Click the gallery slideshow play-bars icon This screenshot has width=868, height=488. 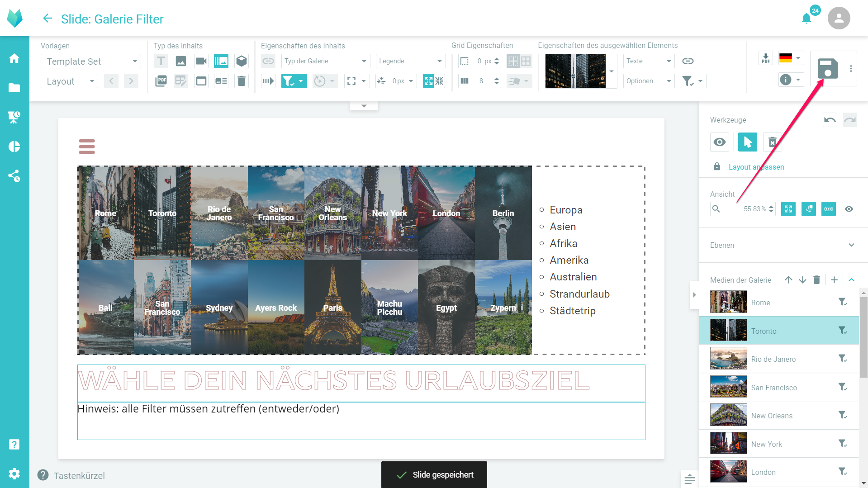268,81
